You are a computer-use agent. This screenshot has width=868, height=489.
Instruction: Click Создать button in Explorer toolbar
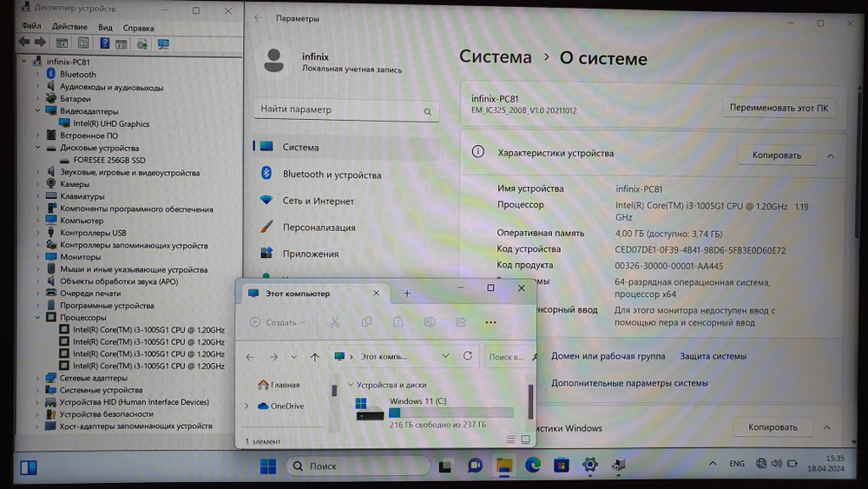[x=278, y=322]
